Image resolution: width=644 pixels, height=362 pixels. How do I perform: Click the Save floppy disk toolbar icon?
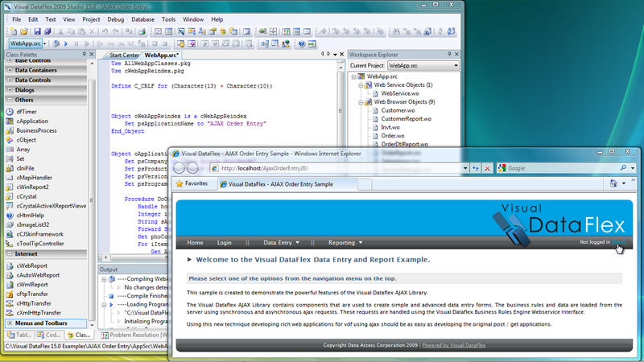click(x=37, y=31)
